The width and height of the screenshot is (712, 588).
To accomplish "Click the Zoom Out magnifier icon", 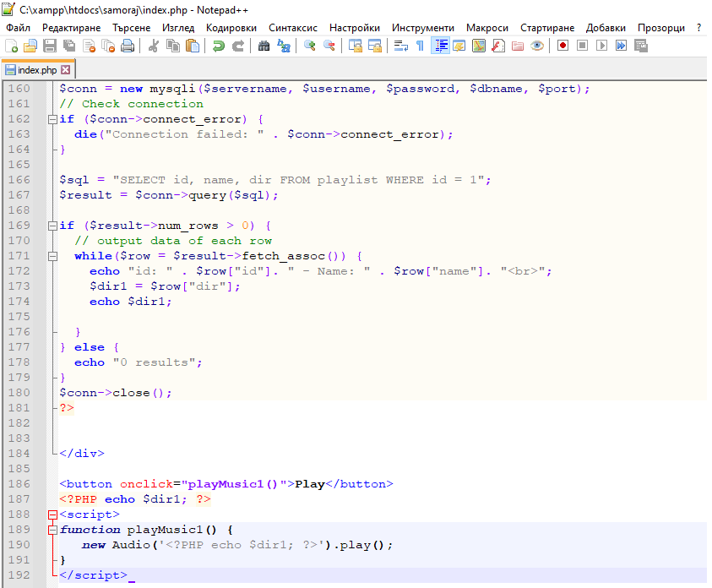I will click(329, 46).
